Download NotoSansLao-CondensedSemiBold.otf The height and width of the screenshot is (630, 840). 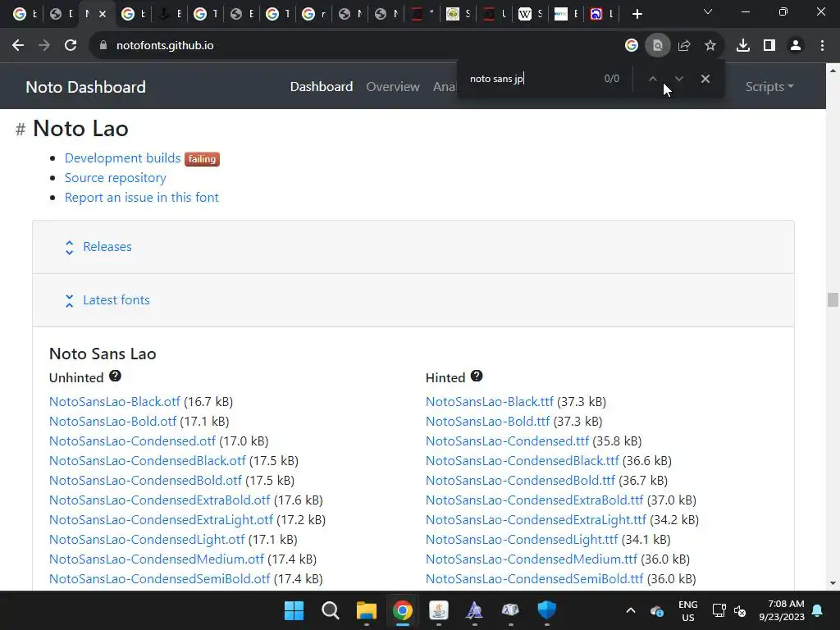point(160,579)
